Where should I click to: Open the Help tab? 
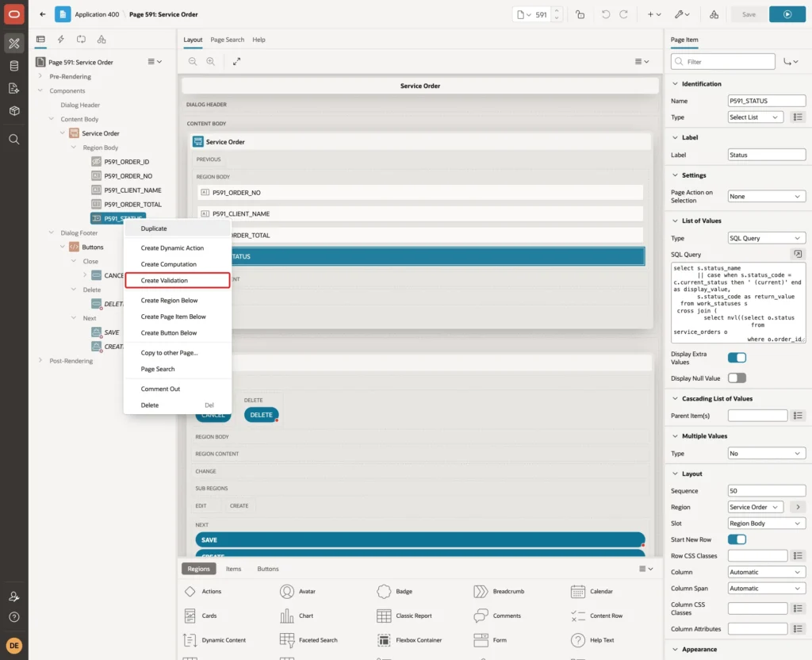pyautogui.click(x=259, y=40)
